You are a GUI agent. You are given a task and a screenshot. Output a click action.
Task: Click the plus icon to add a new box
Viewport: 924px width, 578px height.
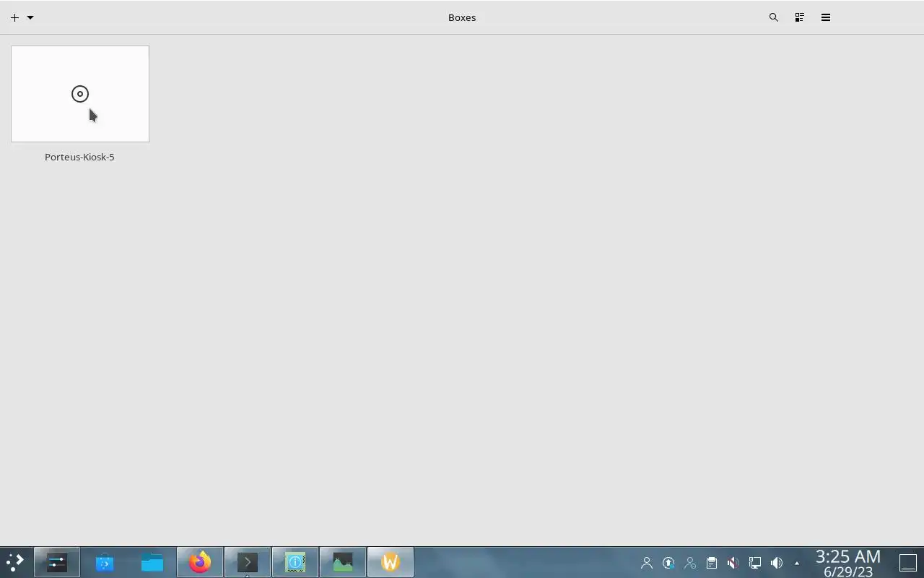pyautogui.click(x=14, y=17)
